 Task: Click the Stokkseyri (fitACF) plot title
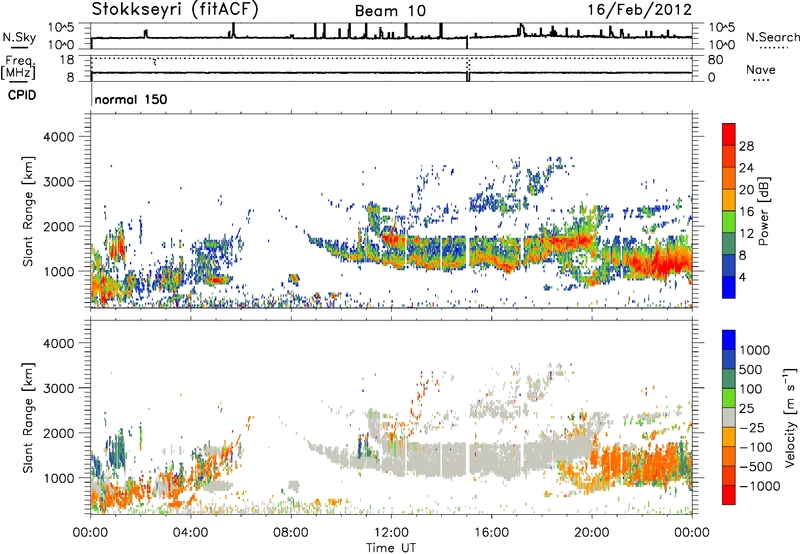pos(175,9)
